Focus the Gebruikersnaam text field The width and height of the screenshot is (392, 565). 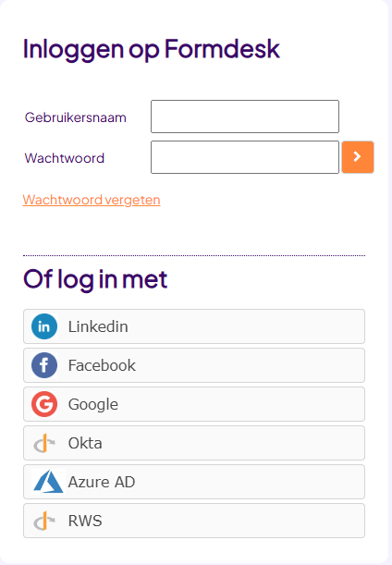pos(245,117)
